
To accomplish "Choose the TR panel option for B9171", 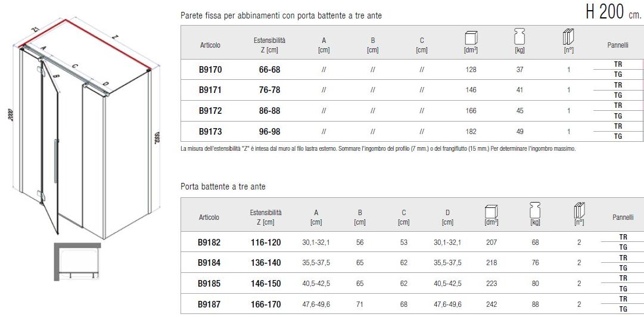I will (618, 85).
